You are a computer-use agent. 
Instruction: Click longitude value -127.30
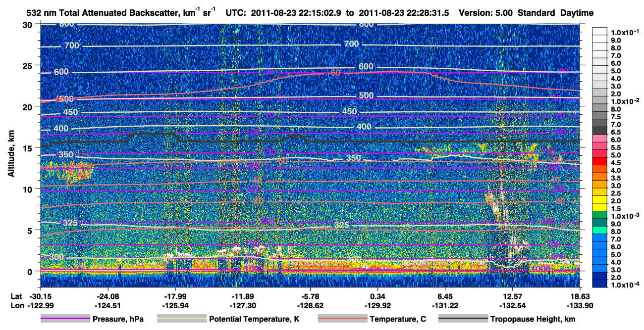pyautogui.click(x=243, y=305)
